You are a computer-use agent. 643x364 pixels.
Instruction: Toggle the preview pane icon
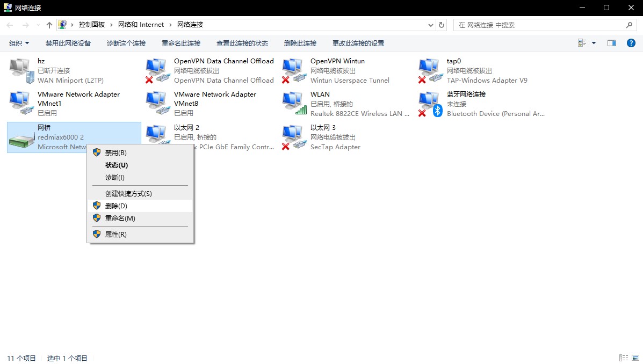pyautogui.click(x=611, y=43)
